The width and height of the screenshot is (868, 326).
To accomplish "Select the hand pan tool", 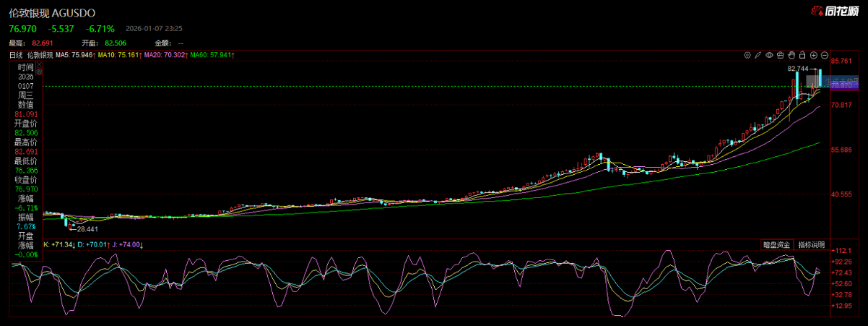I will [791, 55].
